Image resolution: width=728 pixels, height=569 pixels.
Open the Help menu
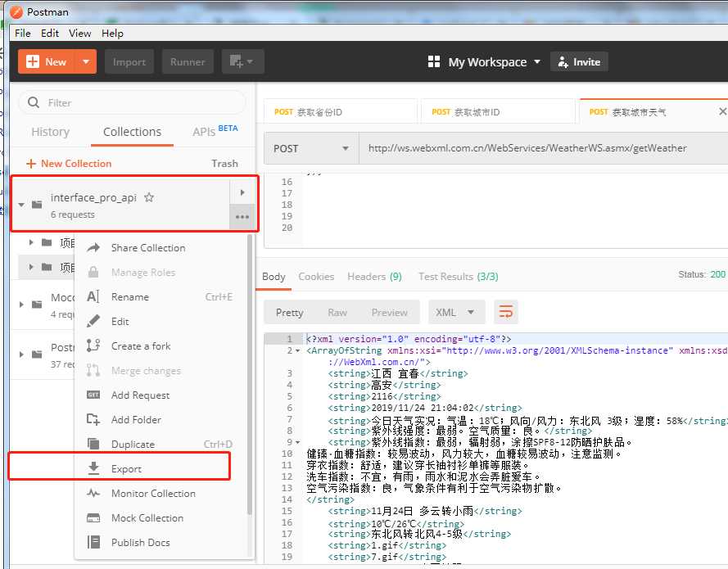click(x=112, y=34)
